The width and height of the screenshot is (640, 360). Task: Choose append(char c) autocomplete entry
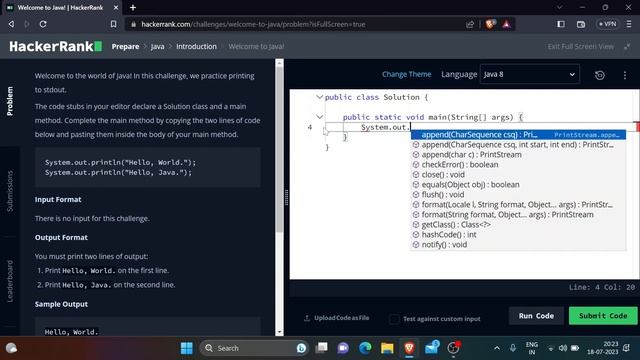pyautogui.click(x=518, y=155)
